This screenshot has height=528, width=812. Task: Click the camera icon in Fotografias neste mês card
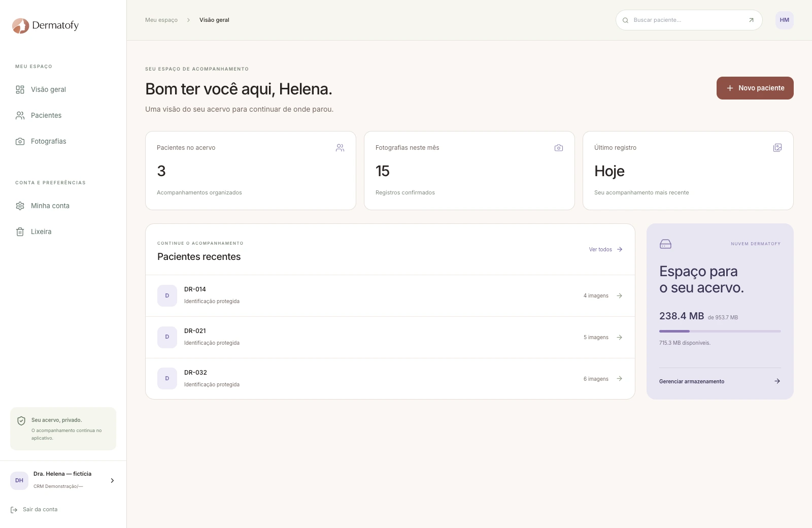(x=559, y=148)
